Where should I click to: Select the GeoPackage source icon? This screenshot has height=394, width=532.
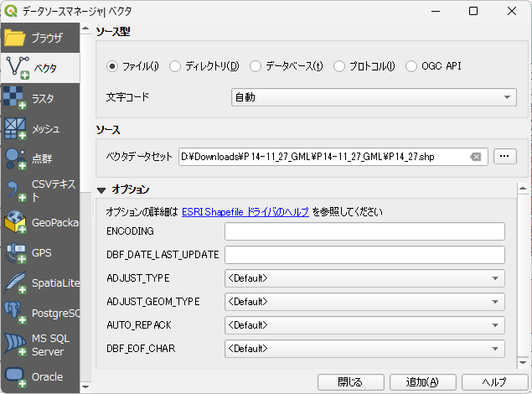click(15, 222)
